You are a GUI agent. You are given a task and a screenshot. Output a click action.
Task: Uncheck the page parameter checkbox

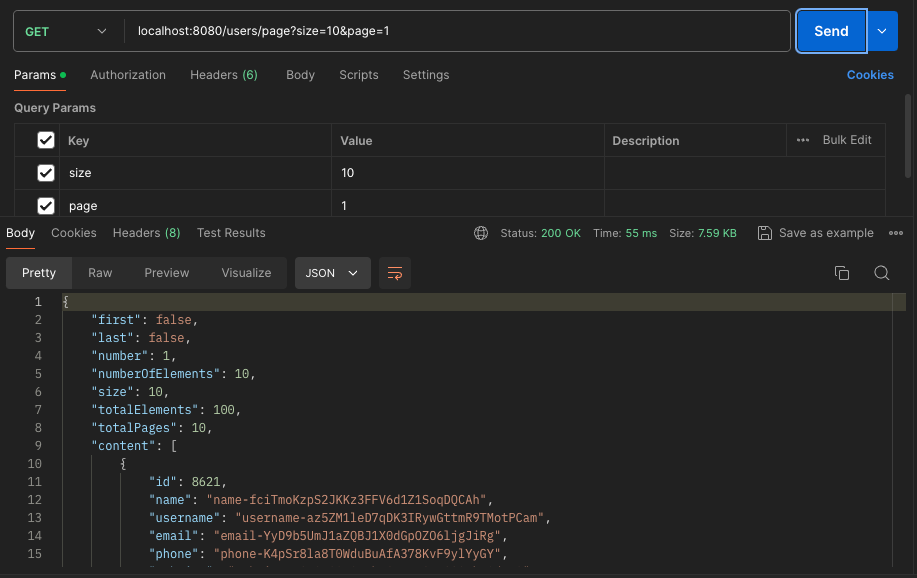click(x=46, y=205)
